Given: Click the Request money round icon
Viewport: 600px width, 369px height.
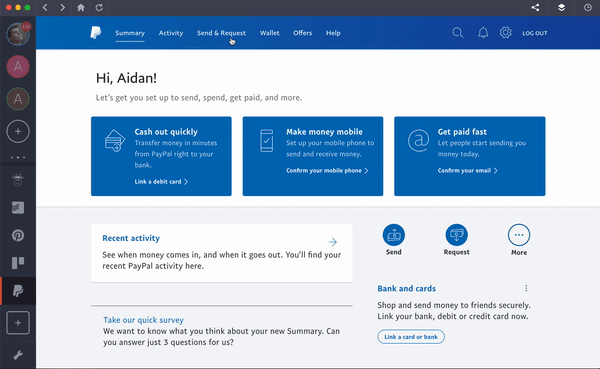Looking at the screenshot, I should pyautogui.click(x=457, y=235).
